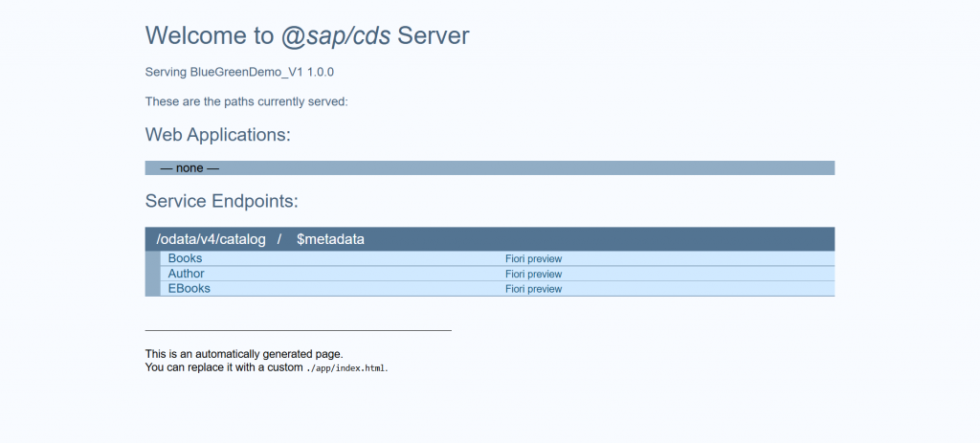Open the Author entity link
Viewport: 980px width, 443px height.
pos(187,274)
